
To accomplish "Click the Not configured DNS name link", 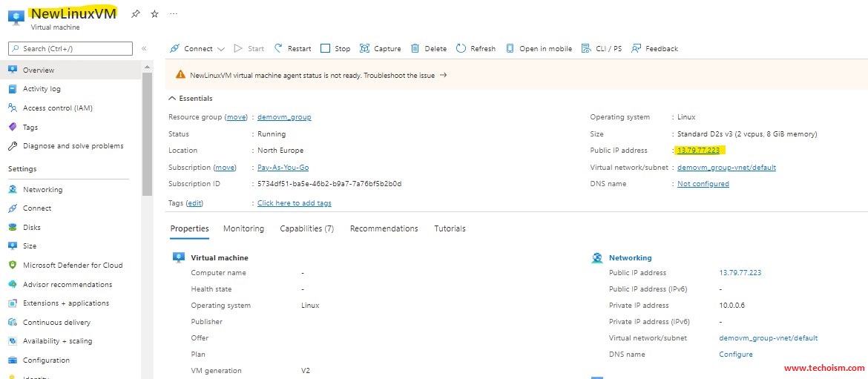I will coord(703,184).
